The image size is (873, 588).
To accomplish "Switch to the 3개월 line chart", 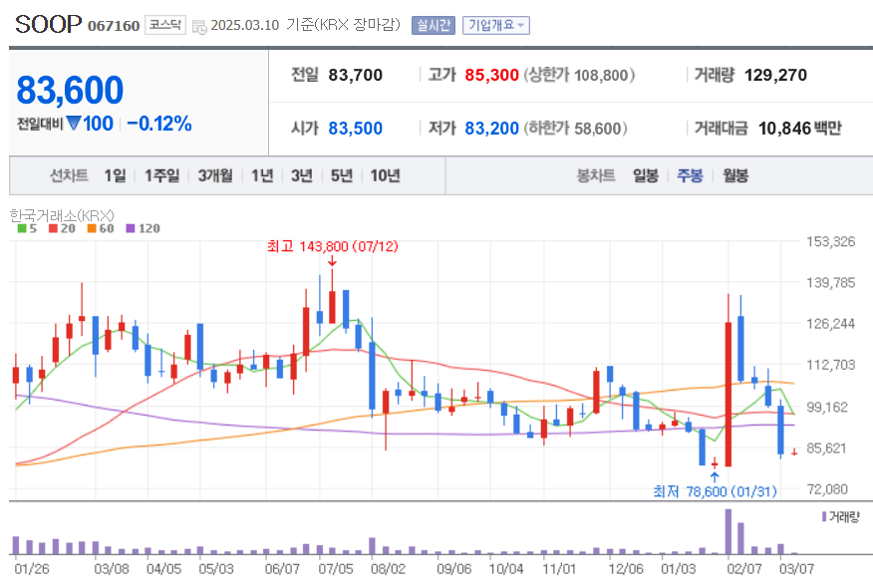I will point(215,176).
